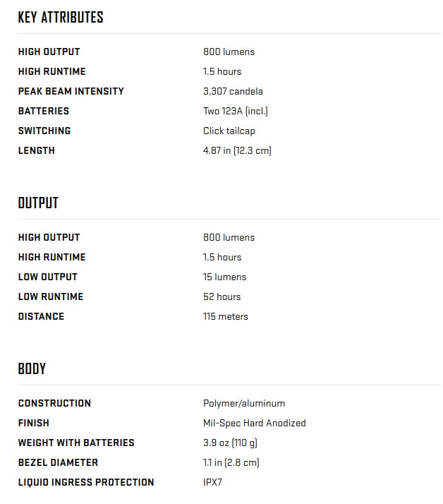443x504 pixels.
Task: Select the 15 lumens low output value
Action: (x=224, y=277)
